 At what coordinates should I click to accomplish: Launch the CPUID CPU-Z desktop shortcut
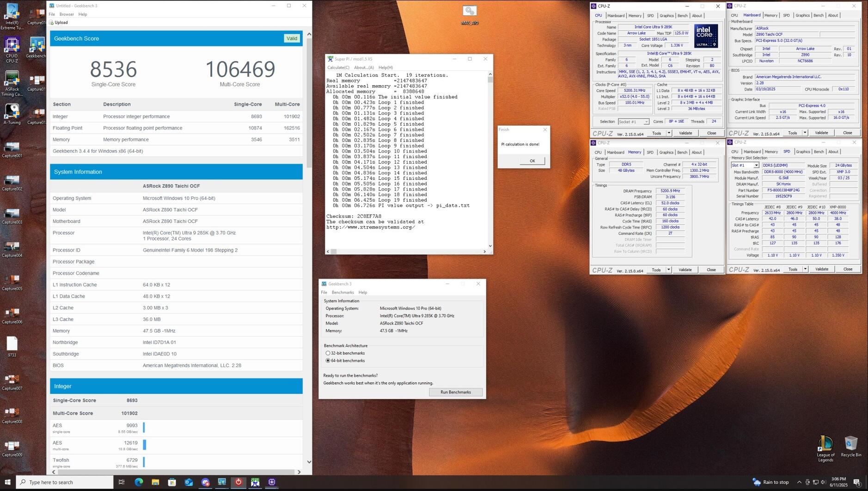coord(12,50)
